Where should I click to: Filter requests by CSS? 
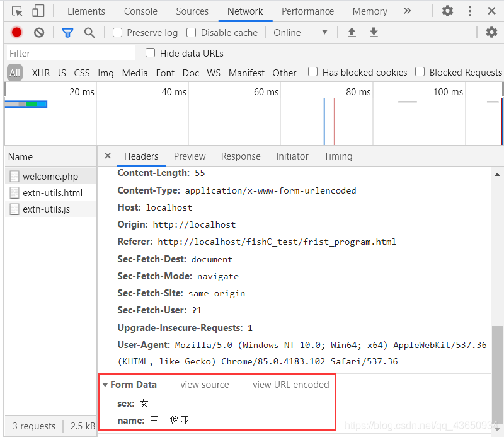click(x=82, y=73)
